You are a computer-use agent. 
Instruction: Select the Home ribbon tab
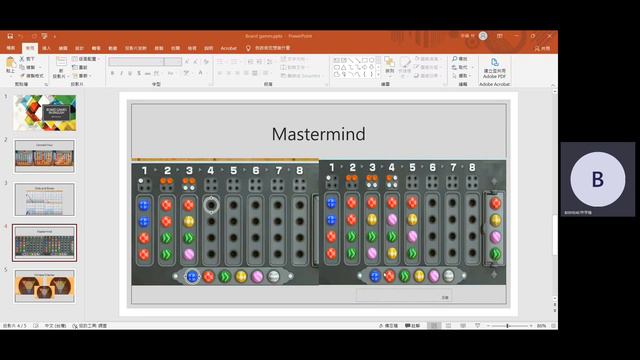click(x=30, y=48)
